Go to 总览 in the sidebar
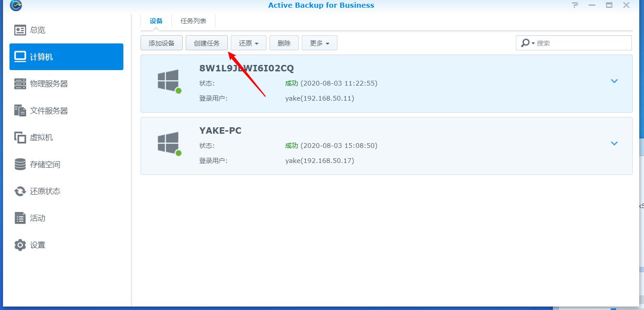The width and height of the screenshot is (644, 310). click(x=66, y=30)
